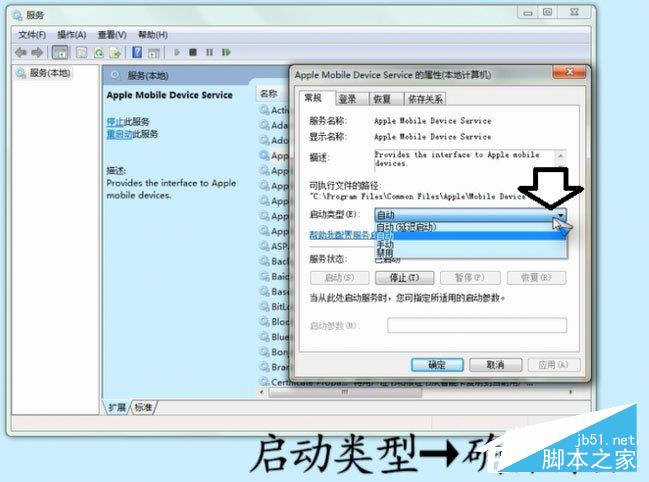Open the 查看(V) menu
This screenshot has width=649, height=482.
pyautogui.click(x=112, y=35)
